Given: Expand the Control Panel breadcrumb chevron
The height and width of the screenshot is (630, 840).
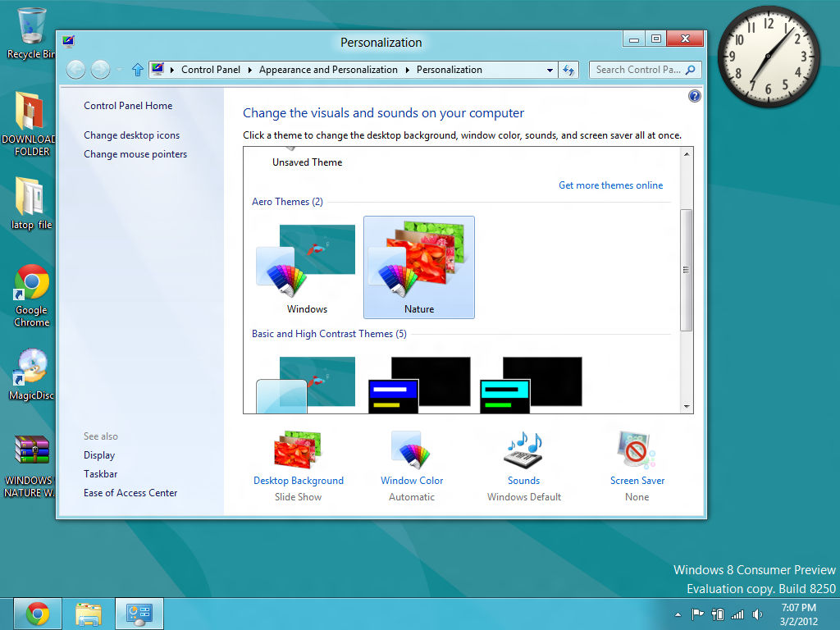Looking at the screenshot, I should (246, 70).
